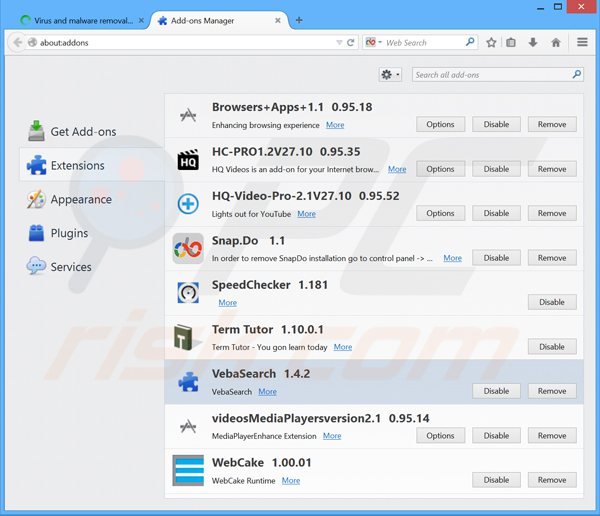Viewport: 600px width, 516px height.
Task: Close the Add-ons Manager tab
Action: (278, 20)
